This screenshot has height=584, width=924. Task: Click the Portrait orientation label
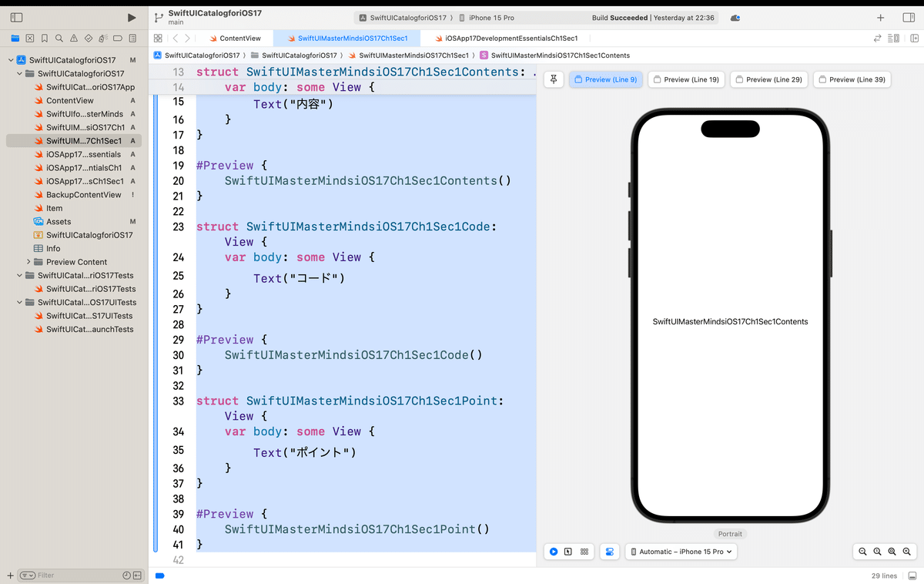coord(730,534)
